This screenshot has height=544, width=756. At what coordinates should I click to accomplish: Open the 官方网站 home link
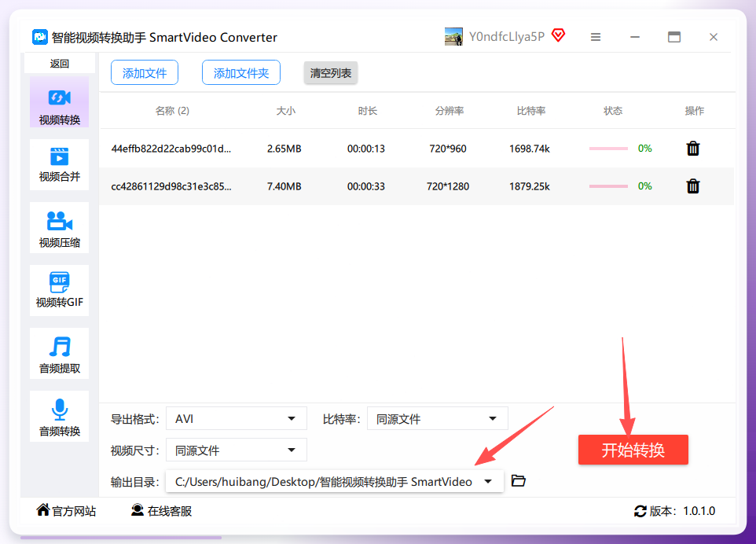tap(67, 511)
